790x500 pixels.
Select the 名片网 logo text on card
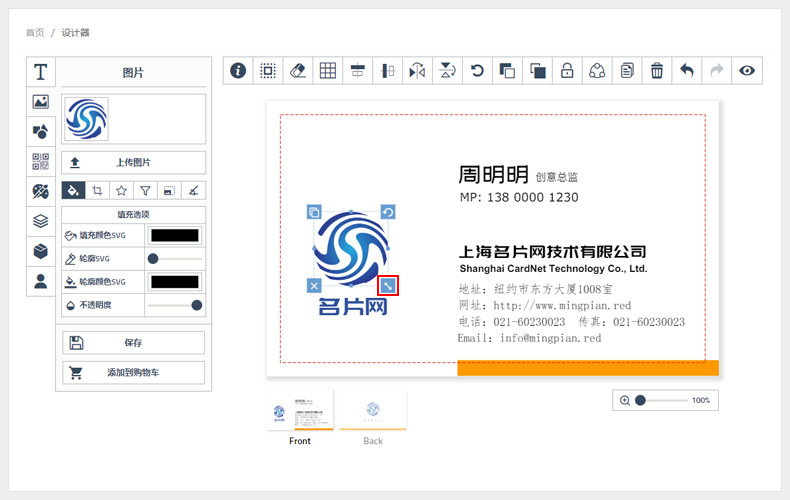click(353, 306)
